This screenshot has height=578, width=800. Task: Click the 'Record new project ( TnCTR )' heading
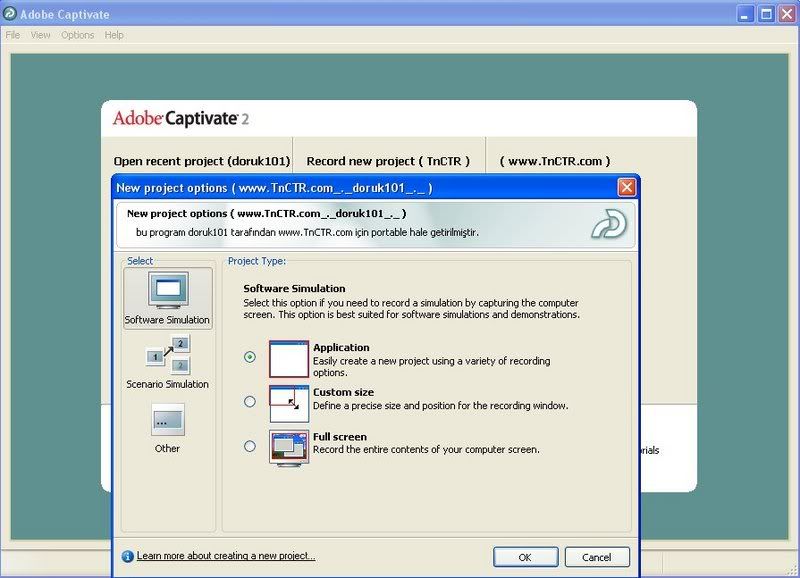(388, 161)
